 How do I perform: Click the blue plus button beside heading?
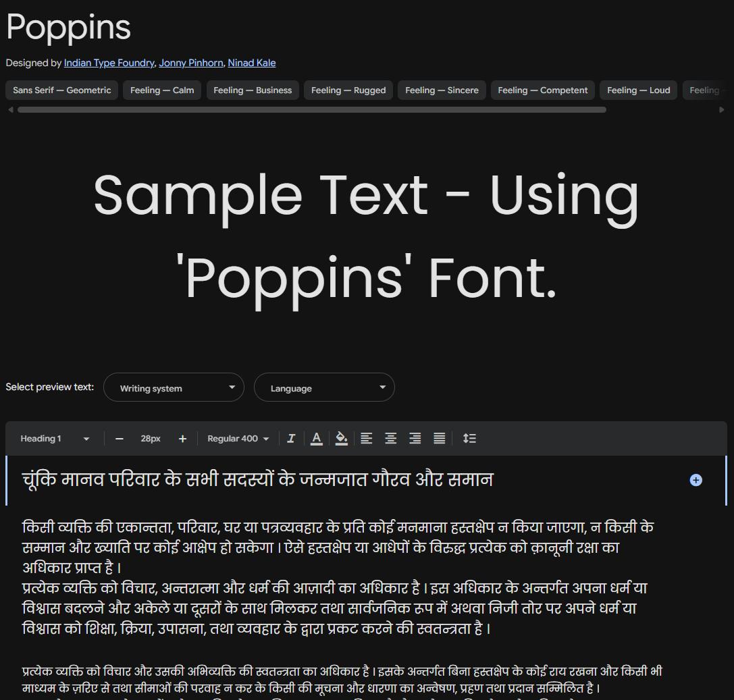(696, 480)
